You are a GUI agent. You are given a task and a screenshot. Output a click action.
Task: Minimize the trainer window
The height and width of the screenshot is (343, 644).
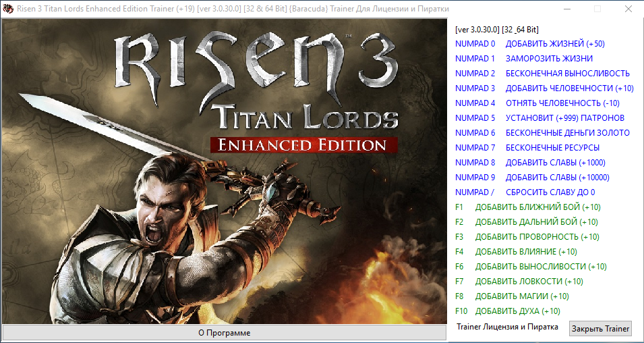coord(567,9)
